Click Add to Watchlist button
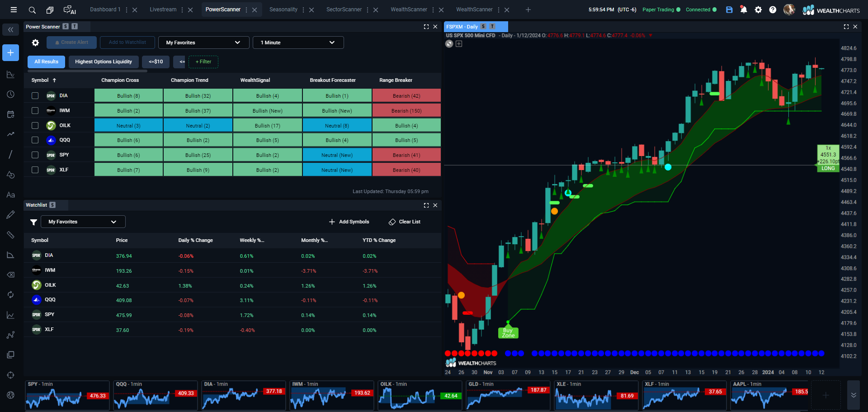868x412 pixels. (x=127, y=43)
